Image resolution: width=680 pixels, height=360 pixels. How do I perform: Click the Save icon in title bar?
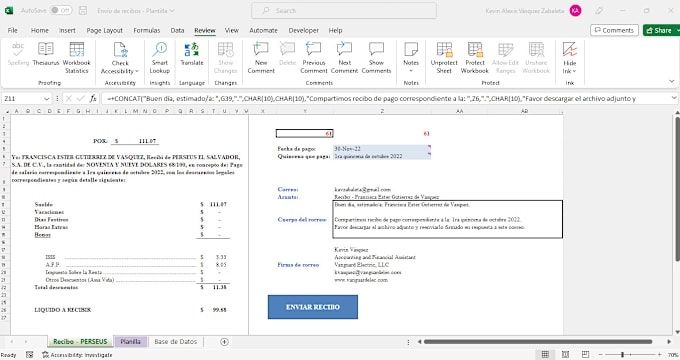(83, 10)
